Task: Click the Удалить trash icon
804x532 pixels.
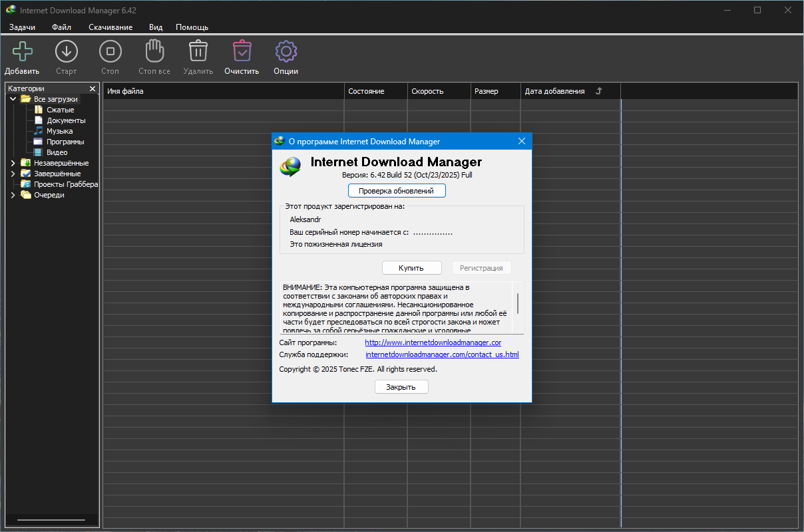Action: pyautogui.click(x=198, y=52)
